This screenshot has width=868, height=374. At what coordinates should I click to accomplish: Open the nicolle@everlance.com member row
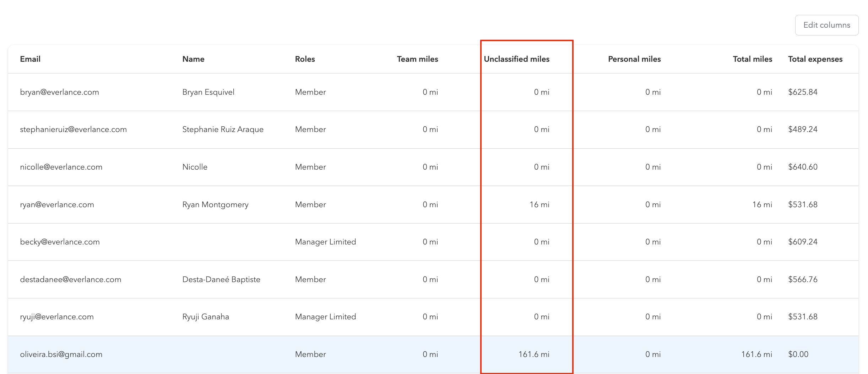pyautogui.click(x=61, y=167)
